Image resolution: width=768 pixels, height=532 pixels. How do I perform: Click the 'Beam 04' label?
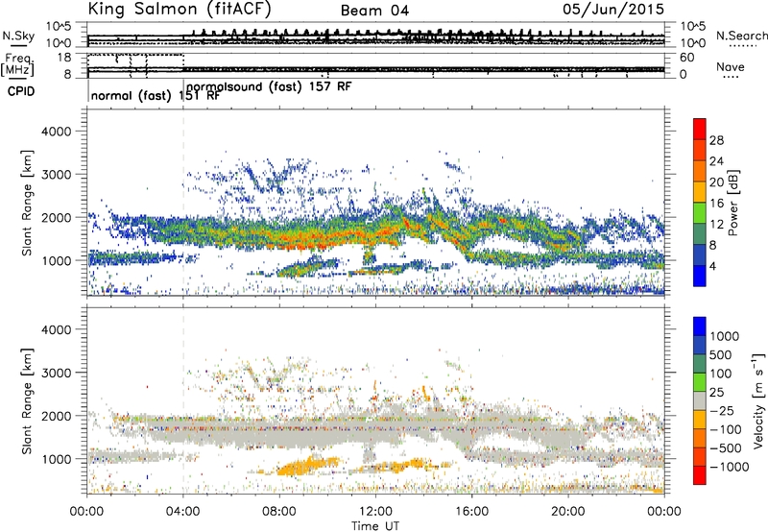(x=374, y=11)
